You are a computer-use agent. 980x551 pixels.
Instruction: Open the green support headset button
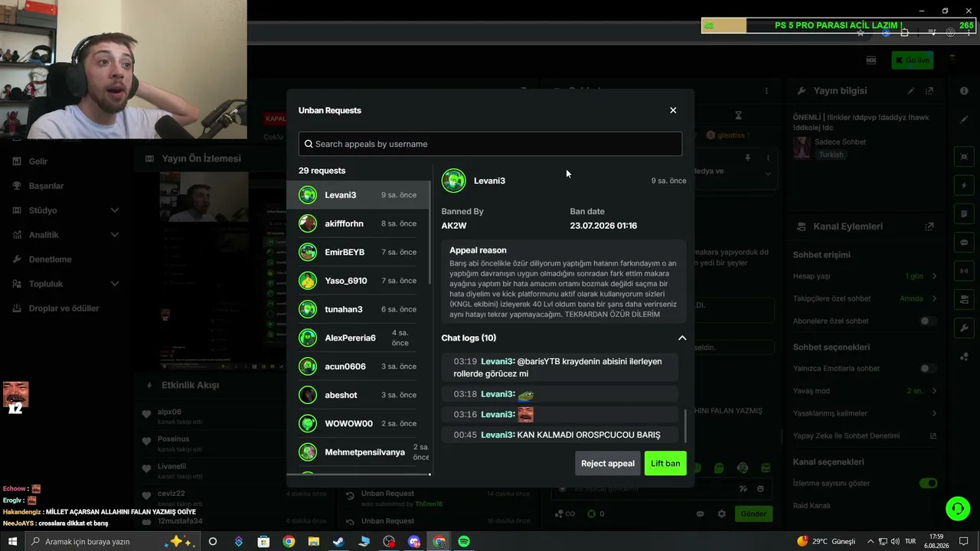[957, 508]
